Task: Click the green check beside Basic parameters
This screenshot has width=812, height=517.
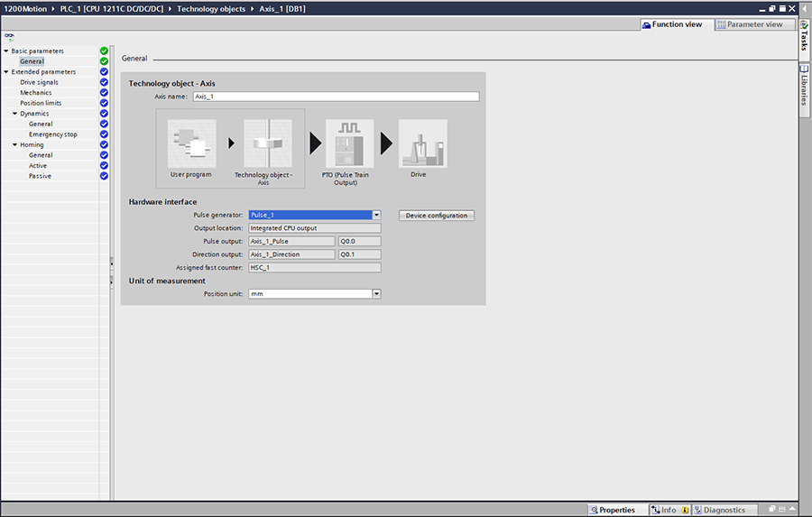Action: pyautogui.click(x=104, y=51)
